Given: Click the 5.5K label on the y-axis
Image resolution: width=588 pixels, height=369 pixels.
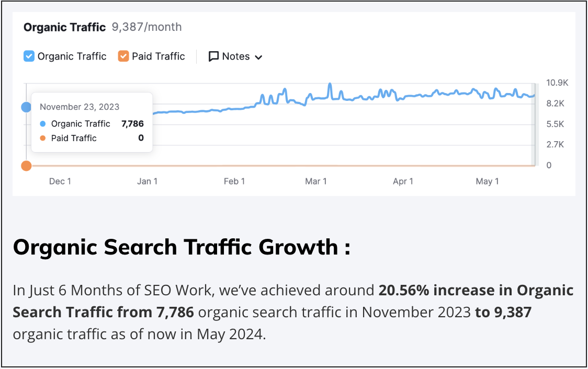Looking at the screenshot, I should (x=555, y=124).
